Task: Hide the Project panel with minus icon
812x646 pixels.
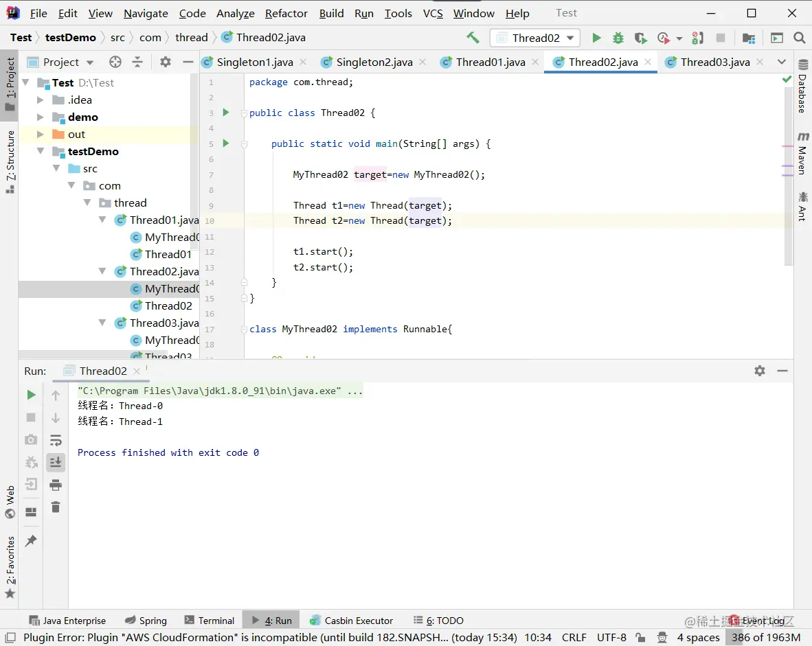Action: [188, 62]
